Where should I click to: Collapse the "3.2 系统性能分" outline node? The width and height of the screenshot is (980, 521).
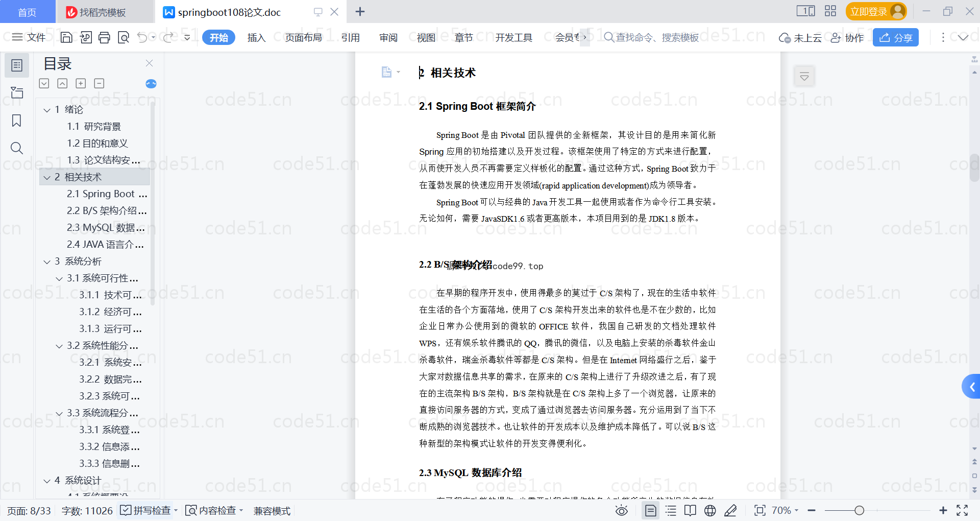(x=59, y=346)
